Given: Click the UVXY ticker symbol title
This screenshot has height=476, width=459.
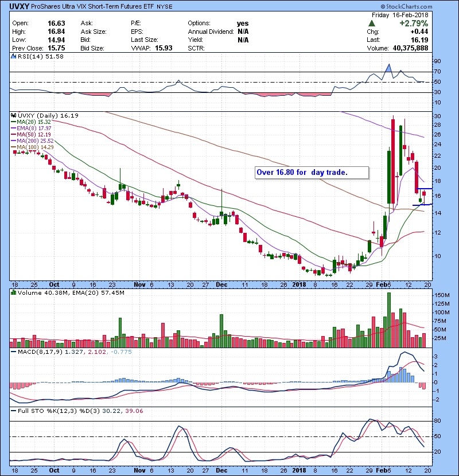Looking at the screenshot, I should (19, 6).
